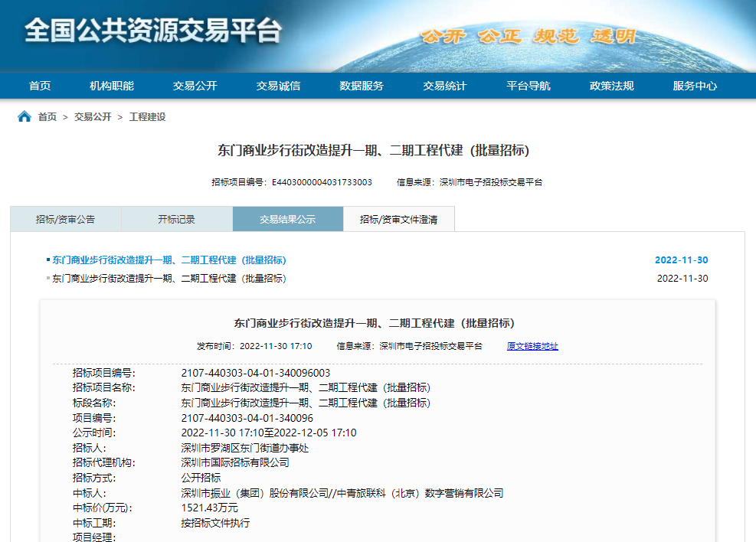Go to 交易公开 in top navigation

[x=195, y=86]
